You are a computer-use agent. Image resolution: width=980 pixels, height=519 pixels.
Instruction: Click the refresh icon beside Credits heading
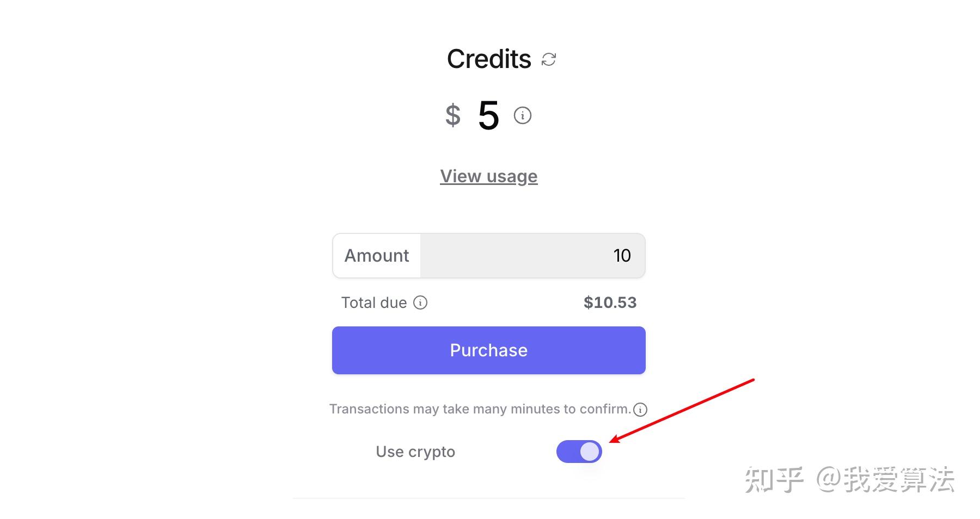pos(549,59)
